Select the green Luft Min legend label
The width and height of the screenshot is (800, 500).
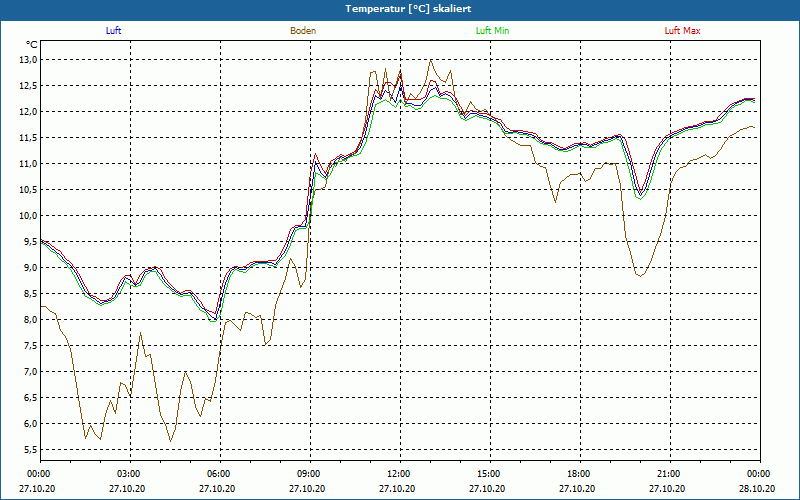[492, 31]
